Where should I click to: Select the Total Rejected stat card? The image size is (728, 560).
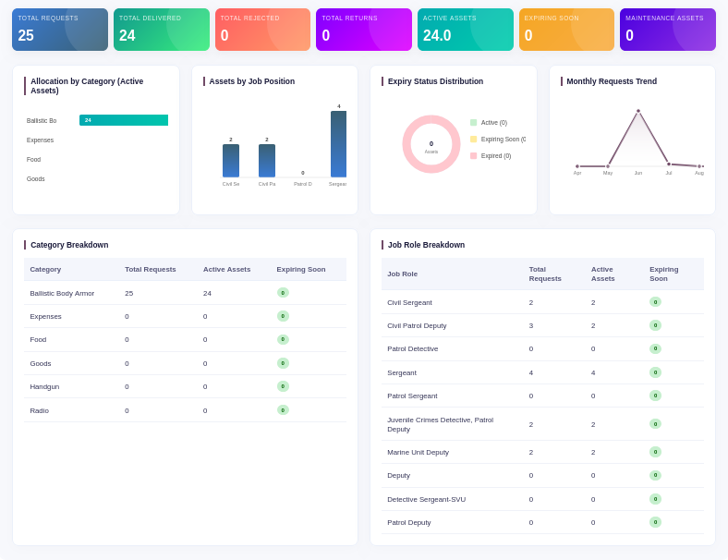(x=262, y=30)
